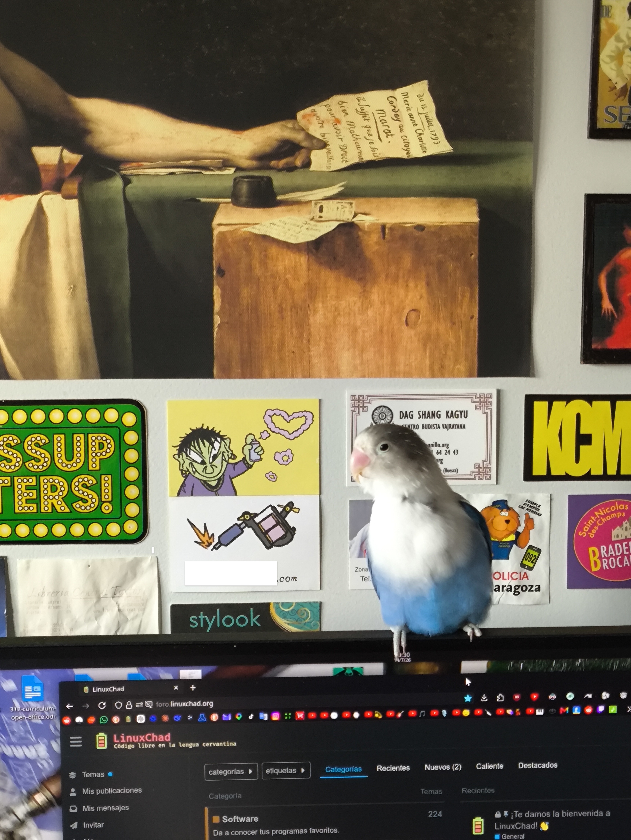Toggle the forum sidebar hamburger menu
This screenshot has width=631, height=840.
pos(76,742)
